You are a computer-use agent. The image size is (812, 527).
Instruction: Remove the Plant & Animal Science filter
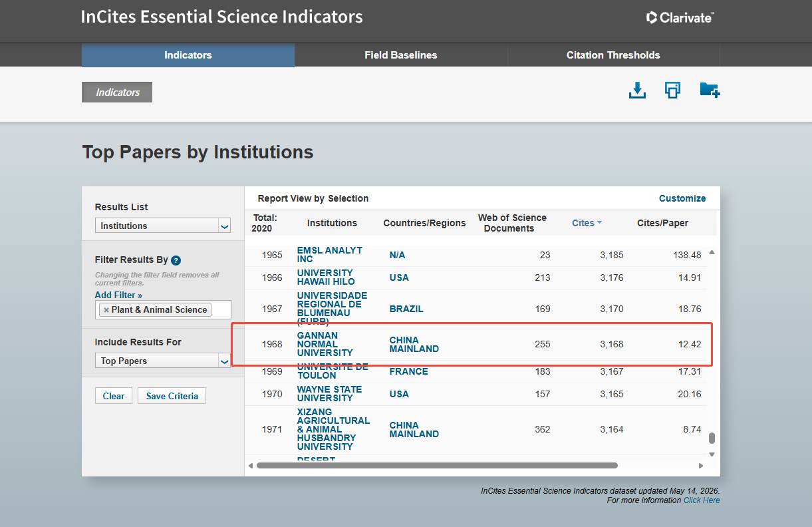[106, 310]
